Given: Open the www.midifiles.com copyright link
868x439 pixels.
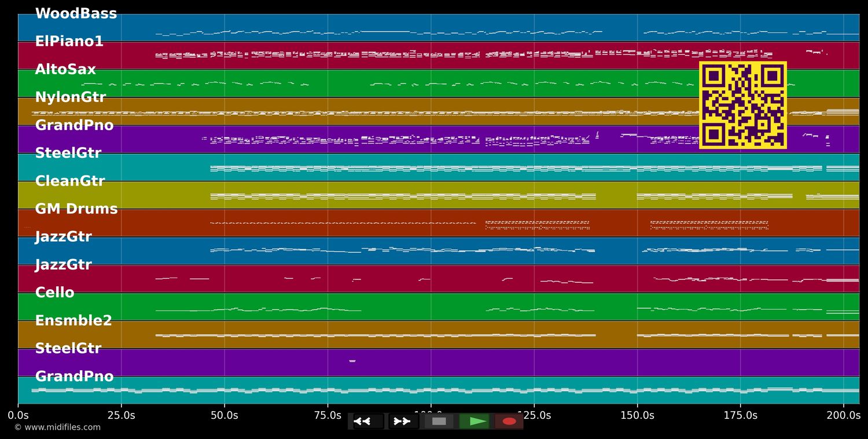Looking at the screenshot, I should (57, 427).
